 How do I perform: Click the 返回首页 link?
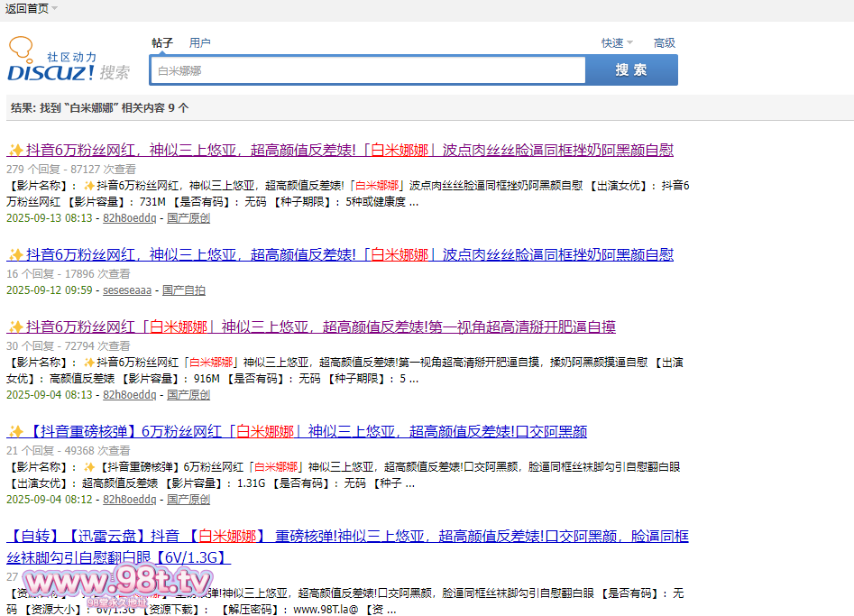(26, 8)
